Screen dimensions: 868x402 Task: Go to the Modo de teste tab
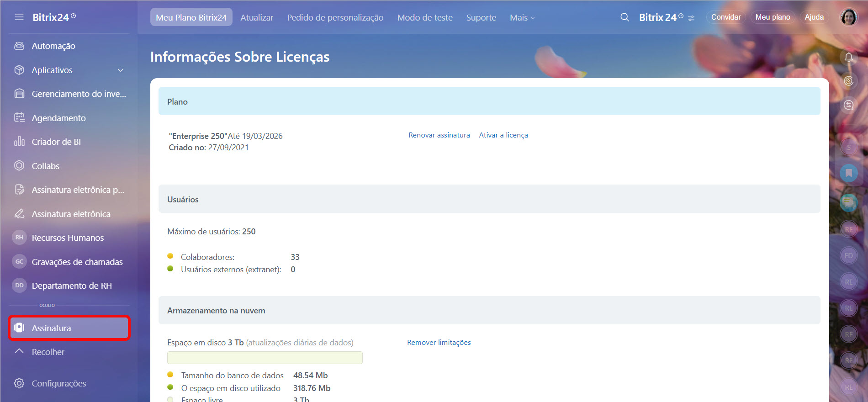[425, 17]
